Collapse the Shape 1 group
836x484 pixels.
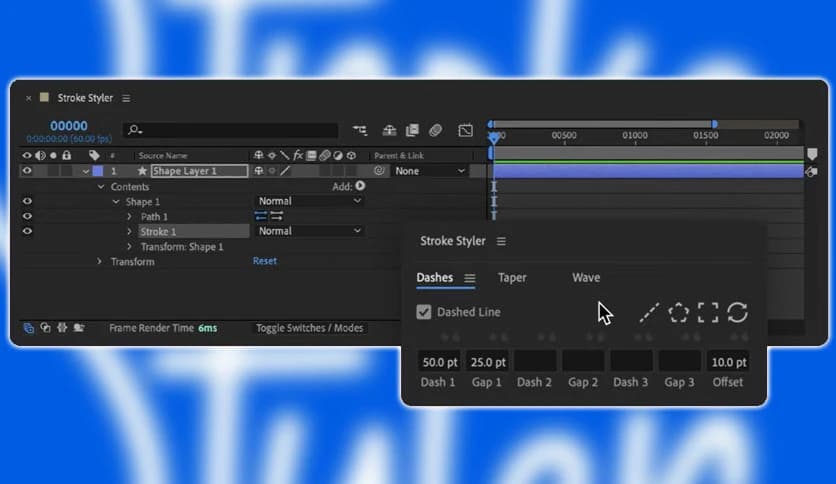116,201
